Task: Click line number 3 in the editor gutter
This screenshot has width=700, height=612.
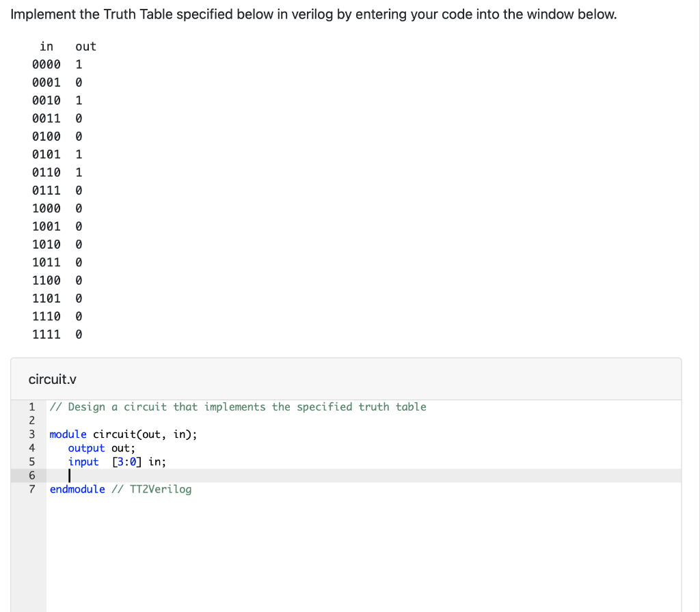Action: click(x=31, y=434)
